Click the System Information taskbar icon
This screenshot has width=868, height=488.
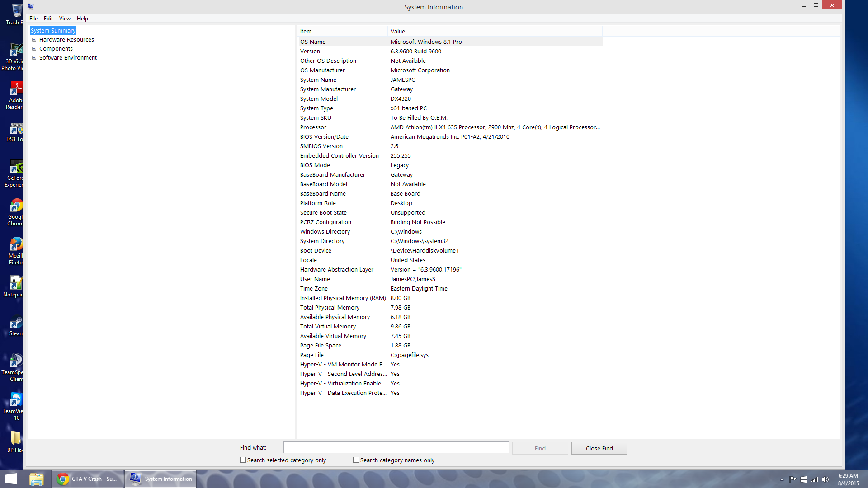click(160, 479)
